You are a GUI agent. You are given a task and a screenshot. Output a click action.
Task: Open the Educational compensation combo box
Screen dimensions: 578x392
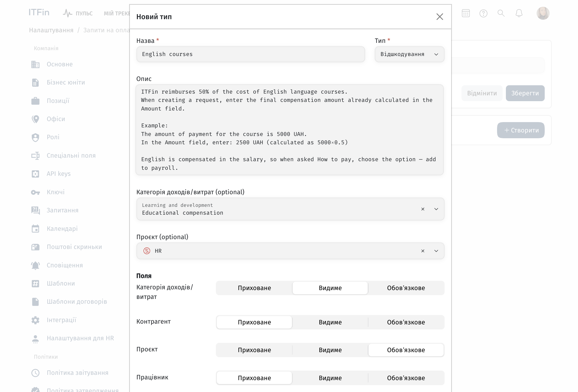tap(290, 209)
